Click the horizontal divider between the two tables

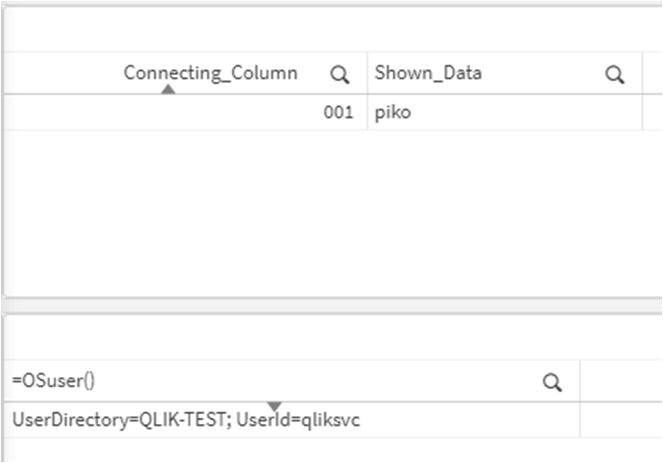[x=333, y=305]
